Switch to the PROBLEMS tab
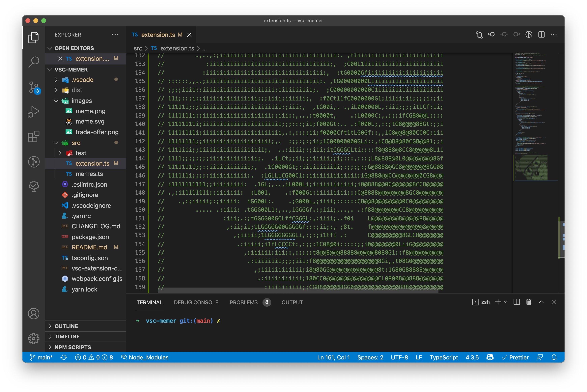 pyautogui.click(x=243, y=302)
